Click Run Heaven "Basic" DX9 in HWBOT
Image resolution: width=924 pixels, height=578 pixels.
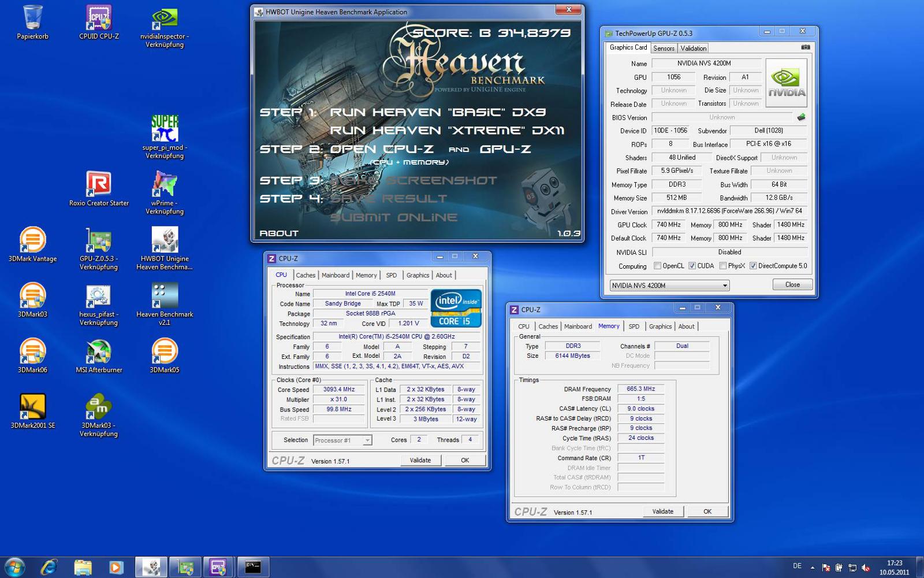click(x=438, y=112)
